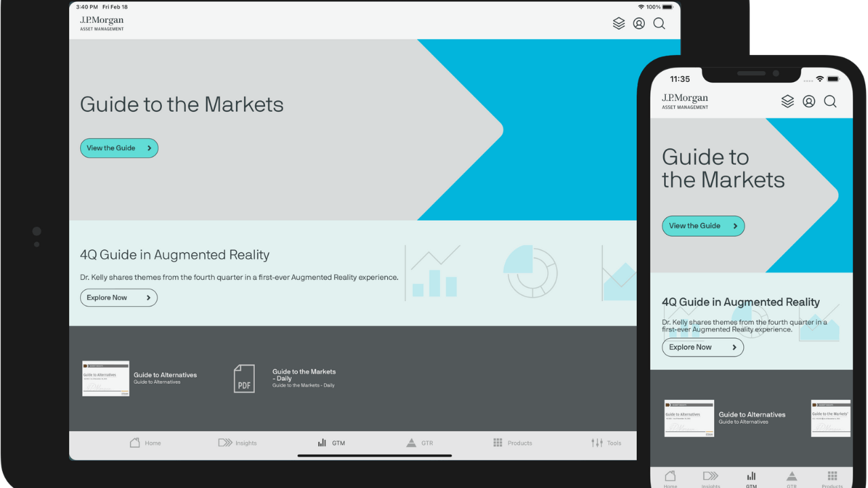The height and width of the screenshot is (488, 868).
Task: Tap the Wi-Fi icon in the phone status bar
Action: [820, 79]
